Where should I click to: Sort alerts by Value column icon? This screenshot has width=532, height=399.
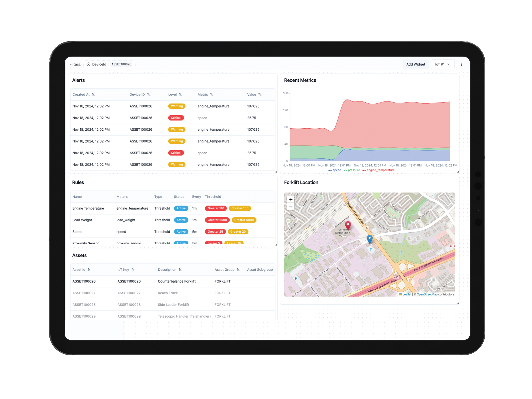(260, 95)
